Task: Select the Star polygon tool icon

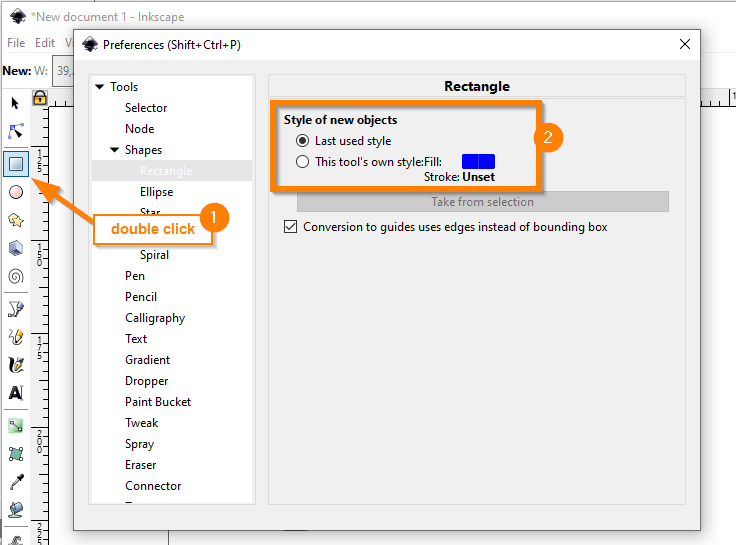Action: 16,220
